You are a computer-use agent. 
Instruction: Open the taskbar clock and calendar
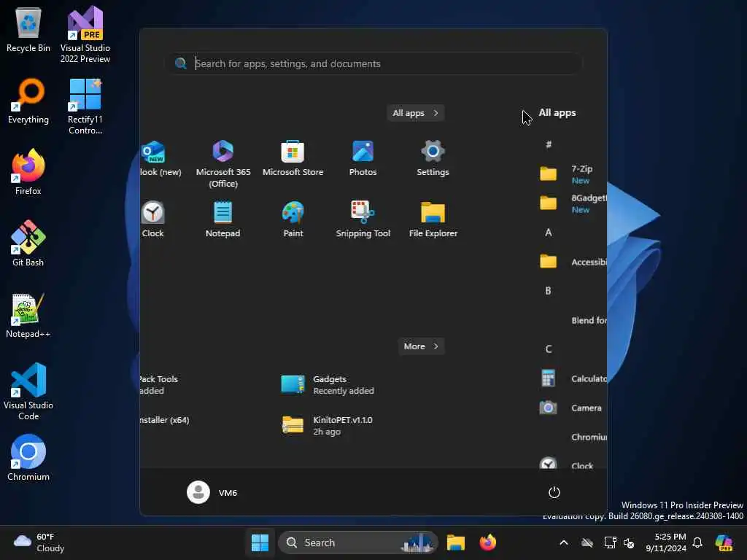point(665,542)
